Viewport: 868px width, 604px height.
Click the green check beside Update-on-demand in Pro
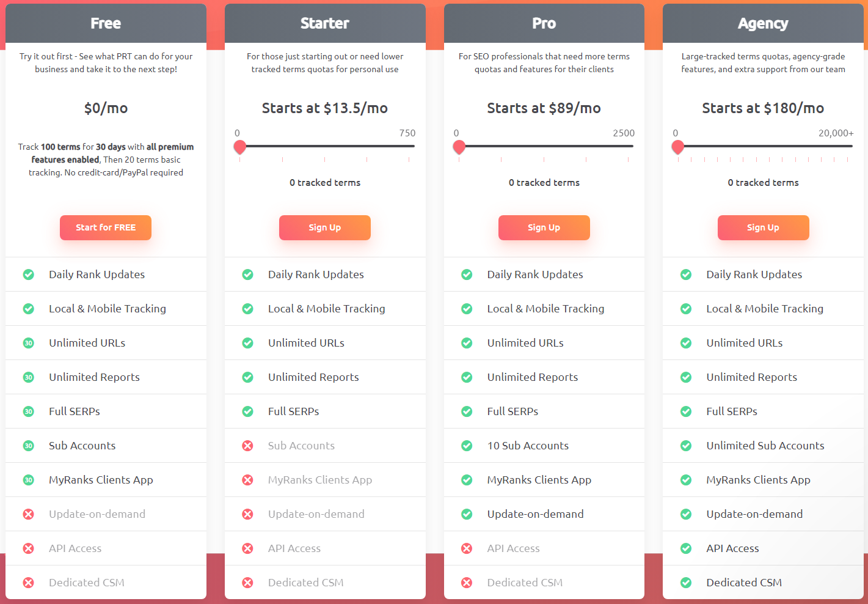(x=467, y=514)
